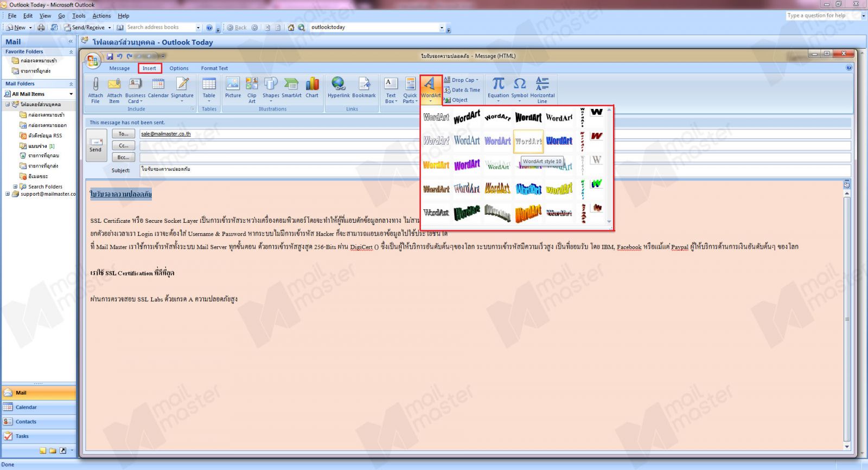
Task: Expand the Search Folders tree node
Action: click(x=15, y=186)
